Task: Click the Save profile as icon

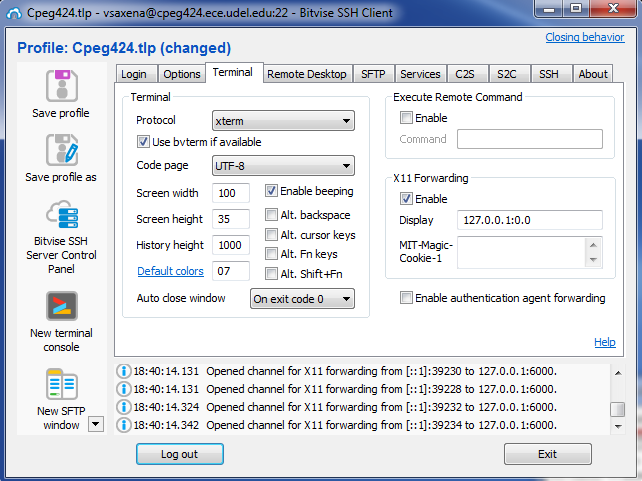Action: click(61, 150)
